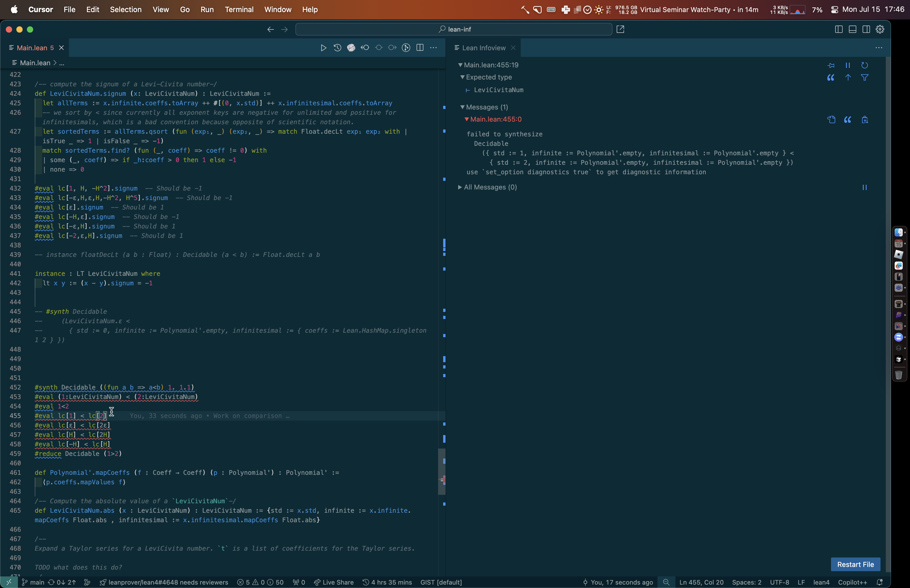910x588 pixels.
Task: Reverse goal display with the up arrow
Action: click(848, 77)
